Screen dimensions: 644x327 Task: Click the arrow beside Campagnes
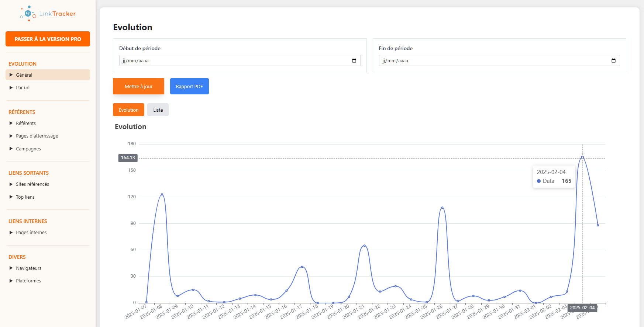click(11, 149)
